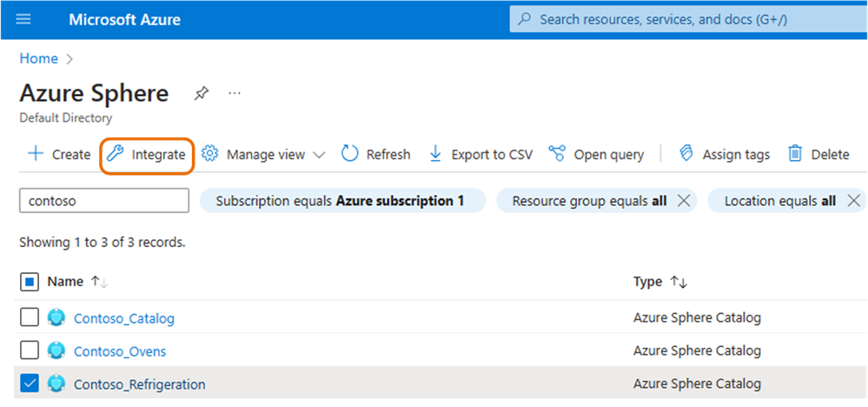Click the Type cell in Contoso_Ovens row
This screenshot has height=407, width=868.
(x=697, y=351)
